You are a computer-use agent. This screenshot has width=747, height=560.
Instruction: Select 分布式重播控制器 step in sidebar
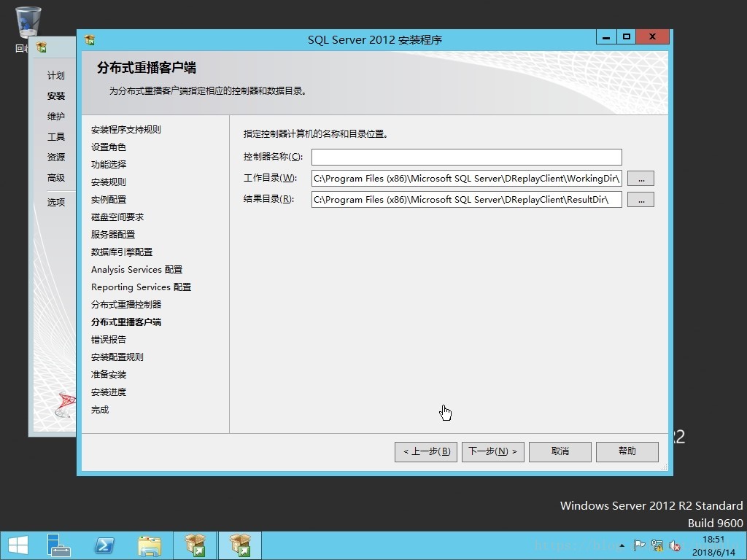tap(125, 305)
